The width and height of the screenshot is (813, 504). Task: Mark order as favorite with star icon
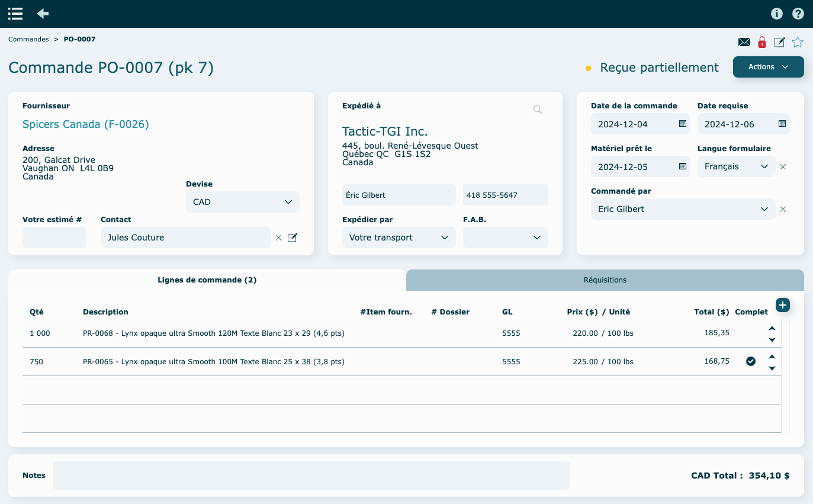pyautogui.click(x=798, y=42)
